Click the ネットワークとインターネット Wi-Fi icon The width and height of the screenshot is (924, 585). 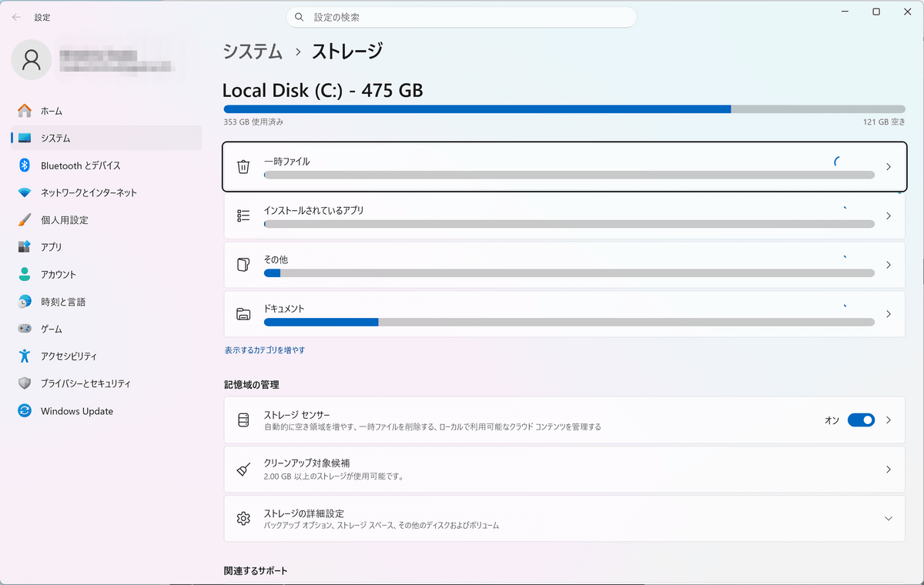(25, 192)
